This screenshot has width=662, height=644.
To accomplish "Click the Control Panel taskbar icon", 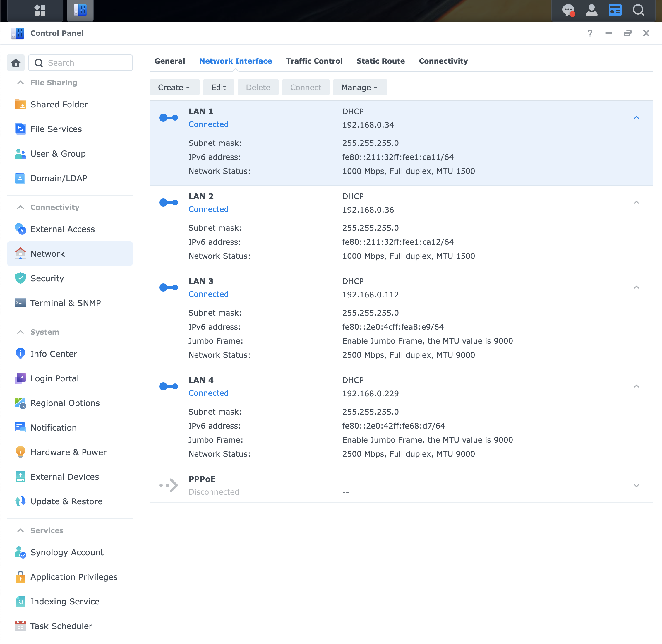I will [80, 10].
